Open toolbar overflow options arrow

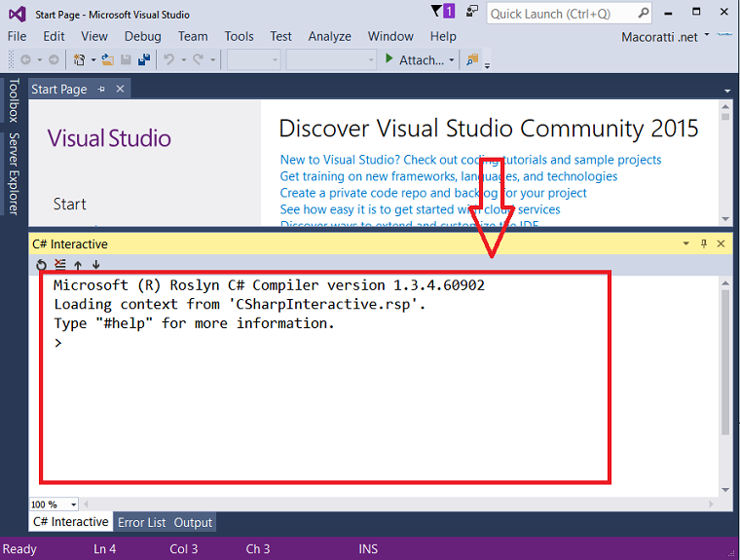(487, 65)
